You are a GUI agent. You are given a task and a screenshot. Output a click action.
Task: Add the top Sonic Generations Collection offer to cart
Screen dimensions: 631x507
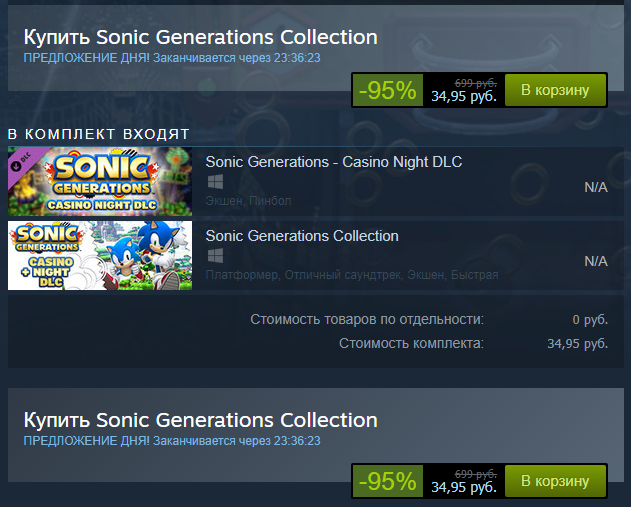[x=555, y=90]
